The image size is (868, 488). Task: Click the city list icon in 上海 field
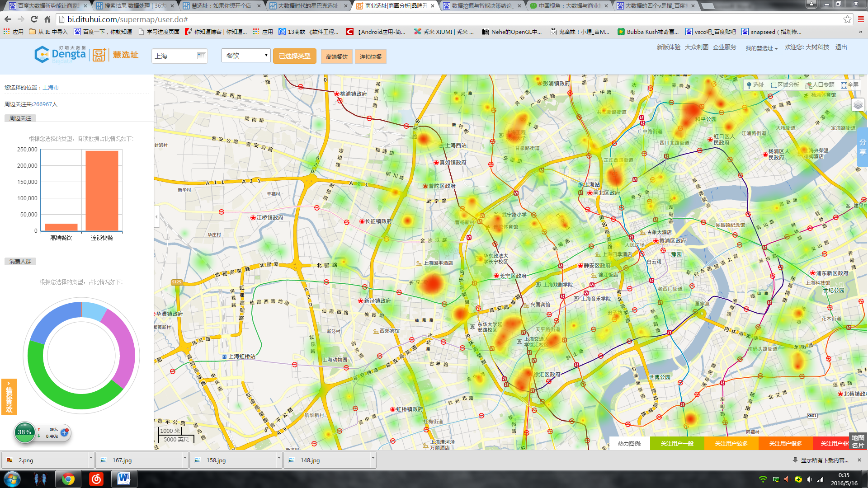point(201,56)
